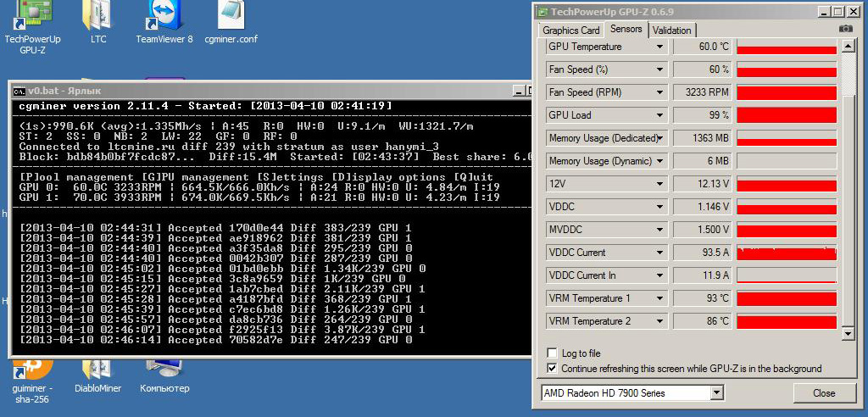Select the Sensors tab
Image resolution: width=868 pixels, height=417 pixels.
tap(626, 30)
